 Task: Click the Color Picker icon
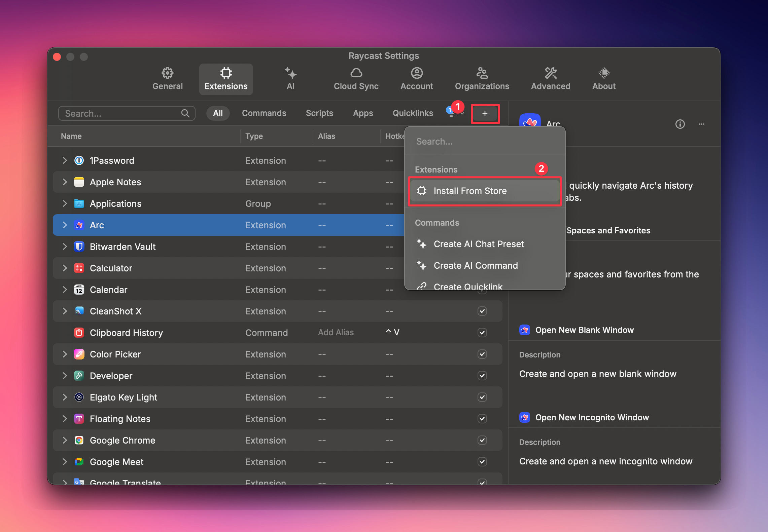(x=79, y=354)
